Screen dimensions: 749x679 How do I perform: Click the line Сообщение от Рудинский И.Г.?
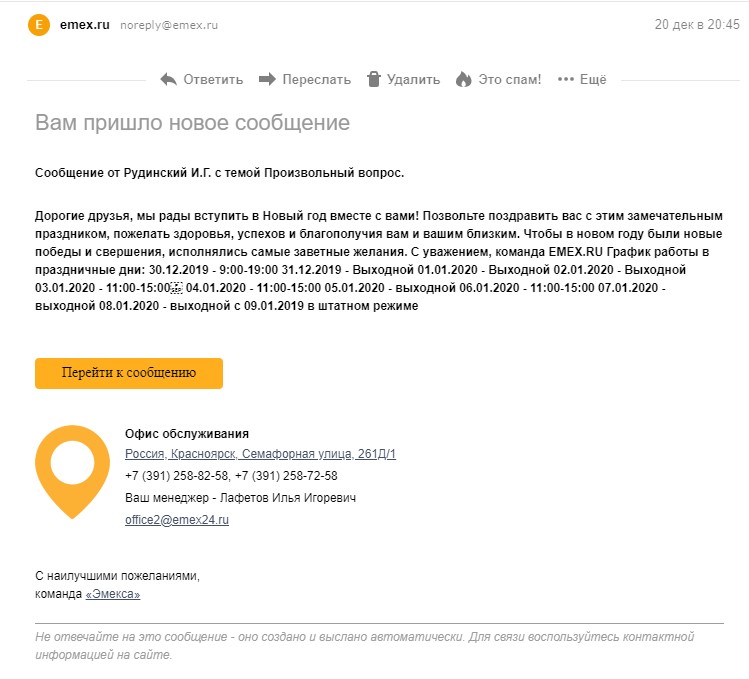(x=219, y=172)
